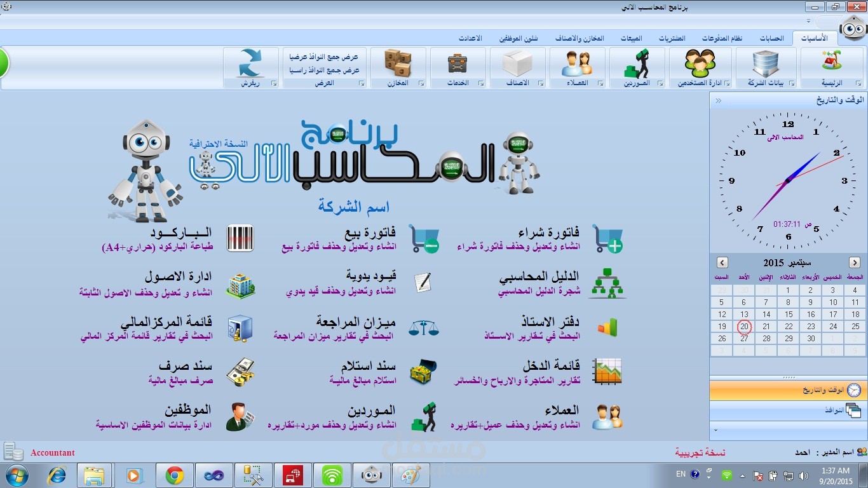The image size is (868, 488).
Task: Open Google Chrome from the taskbar
Action: tap(174, 475)
